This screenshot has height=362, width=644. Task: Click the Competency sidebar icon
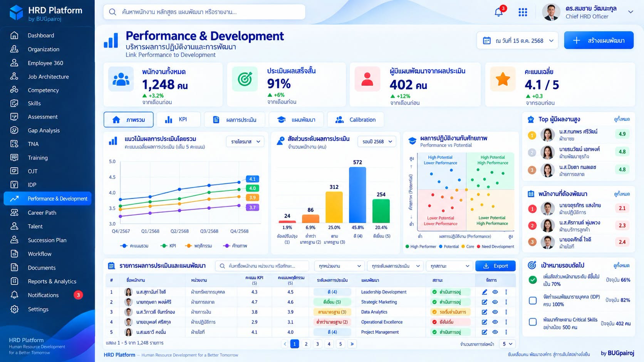(x=14, y=90)
